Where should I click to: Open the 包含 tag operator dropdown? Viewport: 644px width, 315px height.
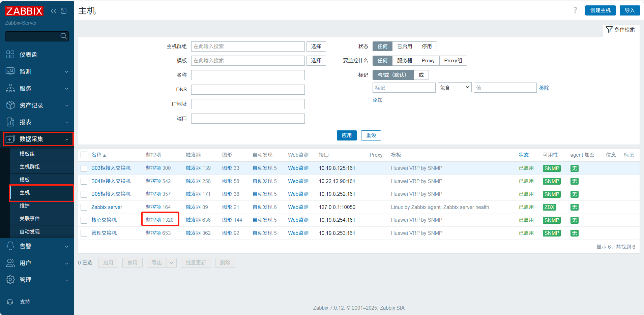point(455,88)
